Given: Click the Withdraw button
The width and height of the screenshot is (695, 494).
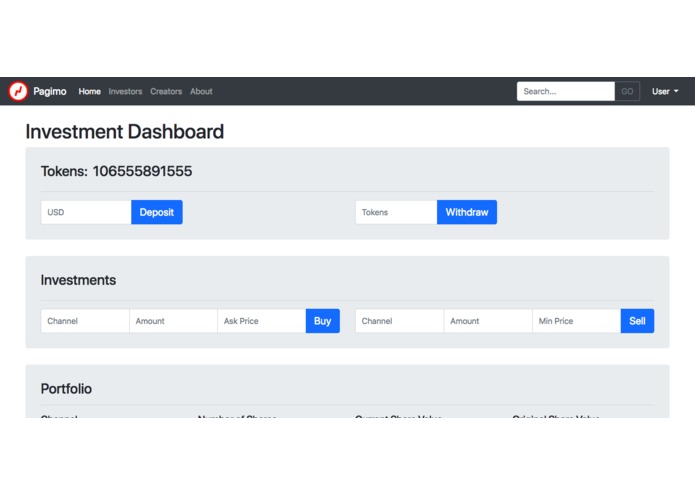Looking at the screenshot, I should click(467, 212).
